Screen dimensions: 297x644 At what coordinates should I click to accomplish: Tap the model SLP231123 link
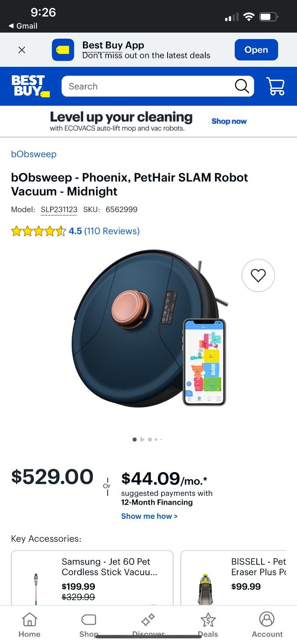59,209
